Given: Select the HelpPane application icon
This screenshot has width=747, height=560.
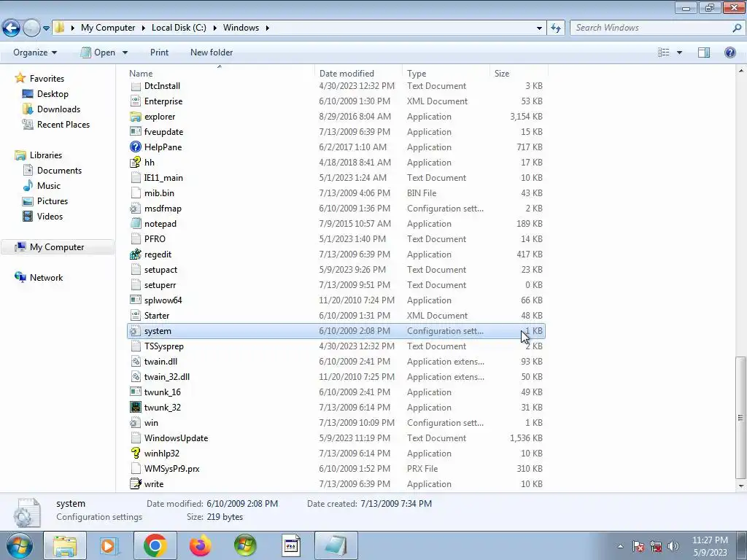Looking at the screenshot, I should tap(136, 147).
